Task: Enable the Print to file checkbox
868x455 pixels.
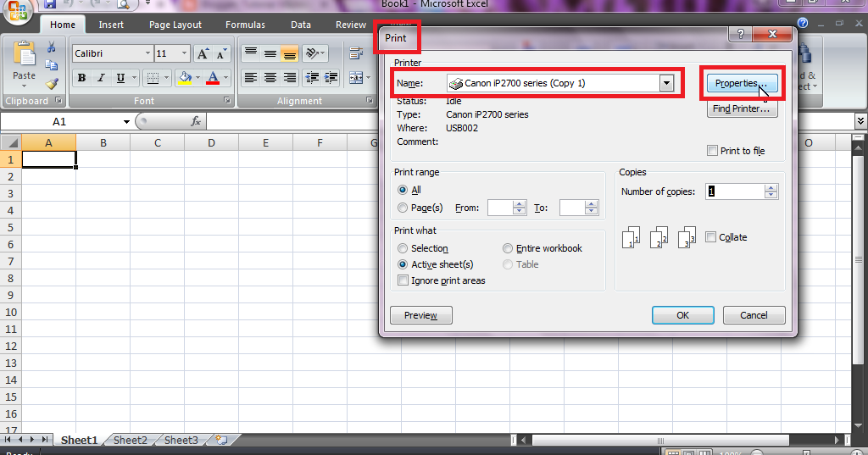Action: coord(712,151)
